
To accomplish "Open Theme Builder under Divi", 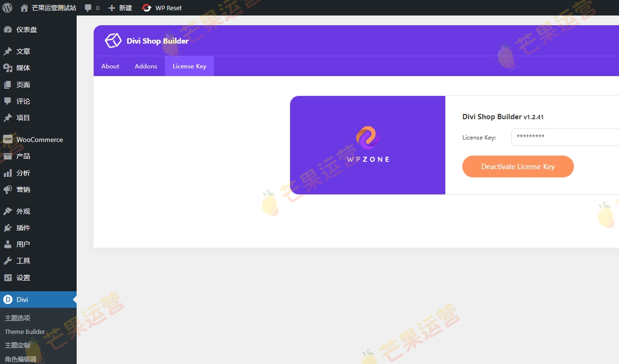I will [x=24, y=332].
